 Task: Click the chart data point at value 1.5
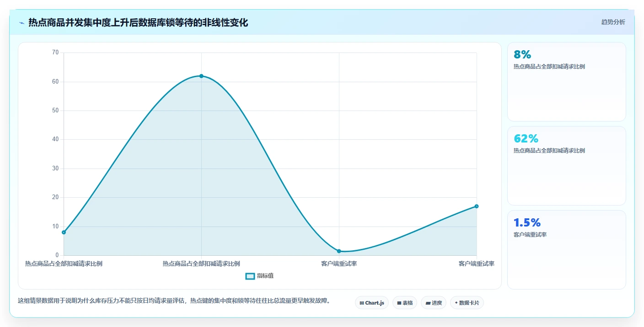pos(339,251)
